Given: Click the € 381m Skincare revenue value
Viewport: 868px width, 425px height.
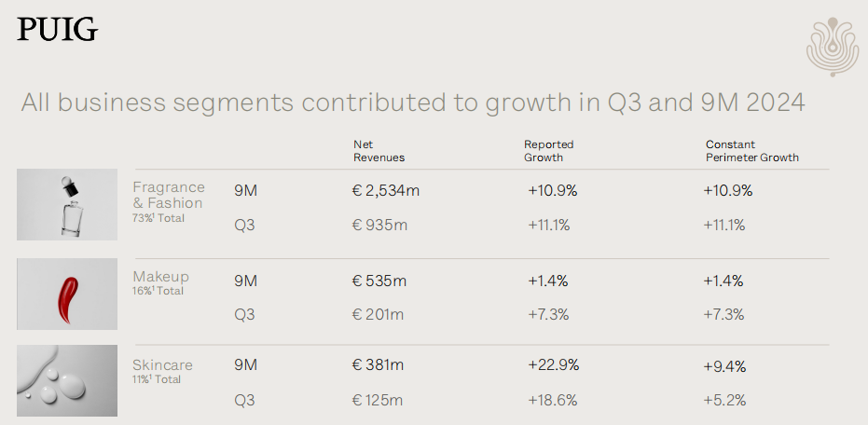Looking at the screenshot, I should pyautogui.click(x=378, y=366).
